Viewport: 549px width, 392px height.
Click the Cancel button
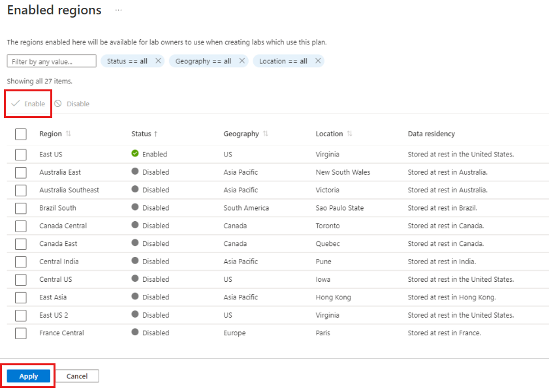point(77,376)
